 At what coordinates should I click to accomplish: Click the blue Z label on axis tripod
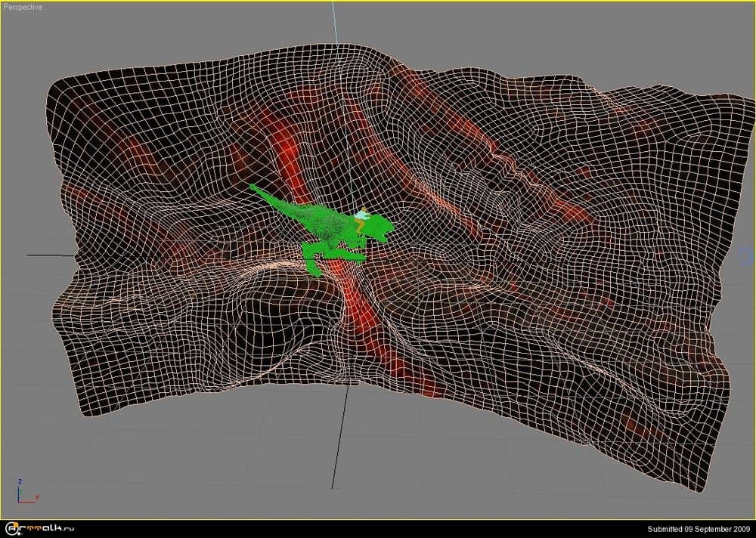[x=20, y=481]
